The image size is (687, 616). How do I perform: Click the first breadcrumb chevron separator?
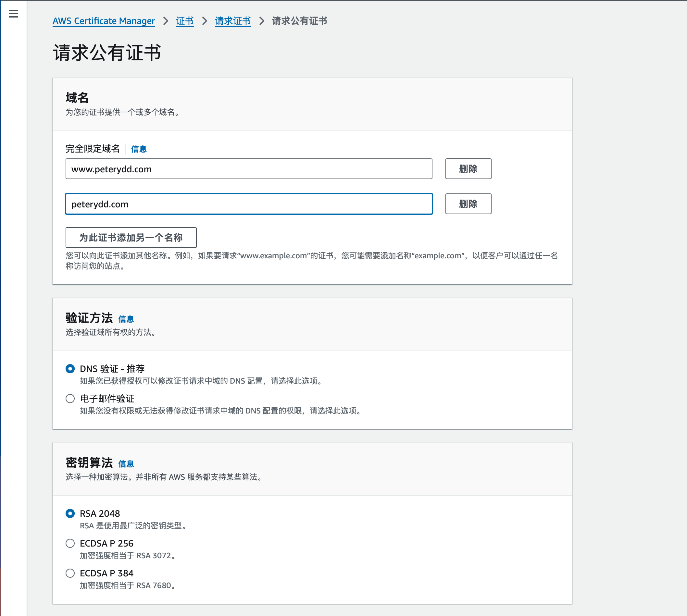click(x=166, y=21)
